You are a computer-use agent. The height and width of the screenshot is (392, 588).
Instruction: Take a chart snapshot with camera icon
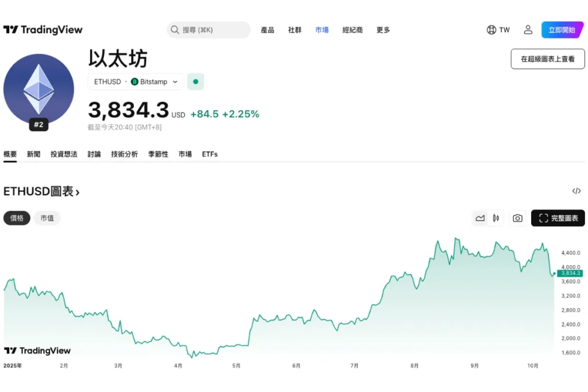coord(517,218)
